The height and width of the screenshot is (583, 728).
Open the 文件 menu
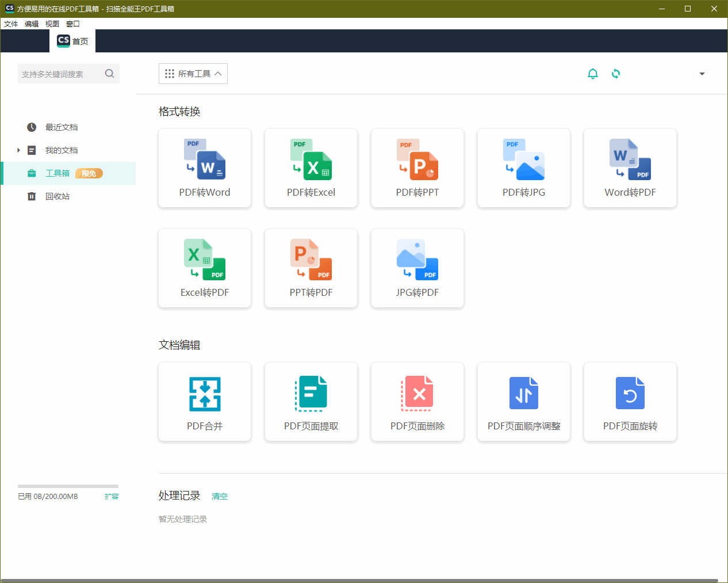pos(10,24)
